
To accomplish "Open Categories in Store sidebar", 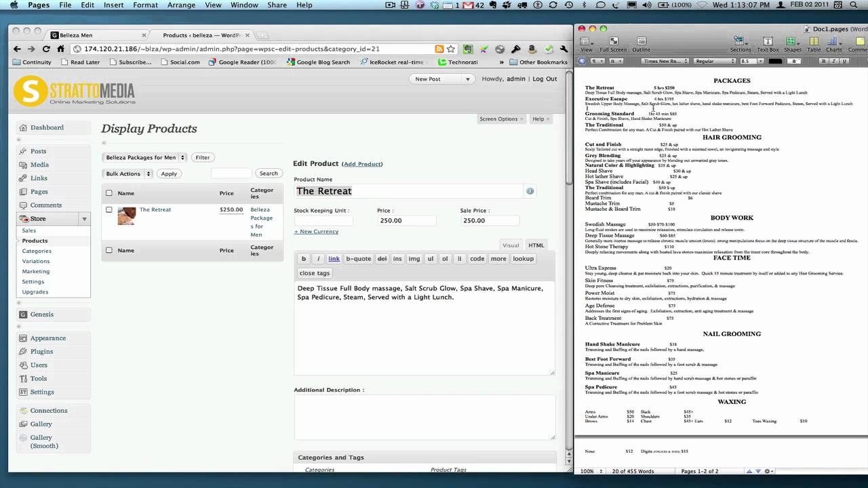I will tap(37, 251).
